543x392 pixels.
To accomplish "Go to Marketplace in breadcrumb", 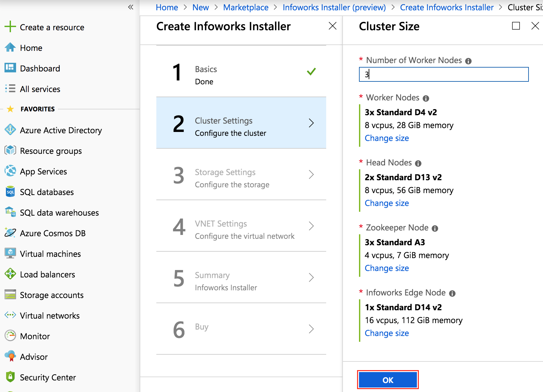I will [246, 7].
